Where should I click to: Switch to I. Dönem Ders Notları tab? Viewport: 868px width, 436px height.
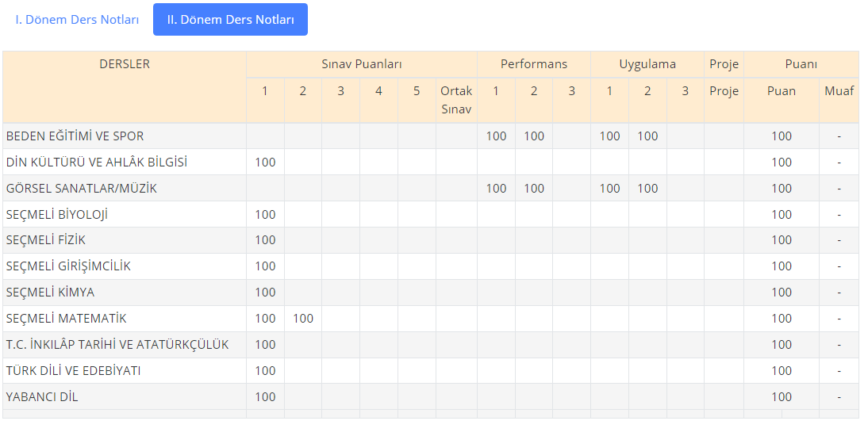tap(77, 19)
